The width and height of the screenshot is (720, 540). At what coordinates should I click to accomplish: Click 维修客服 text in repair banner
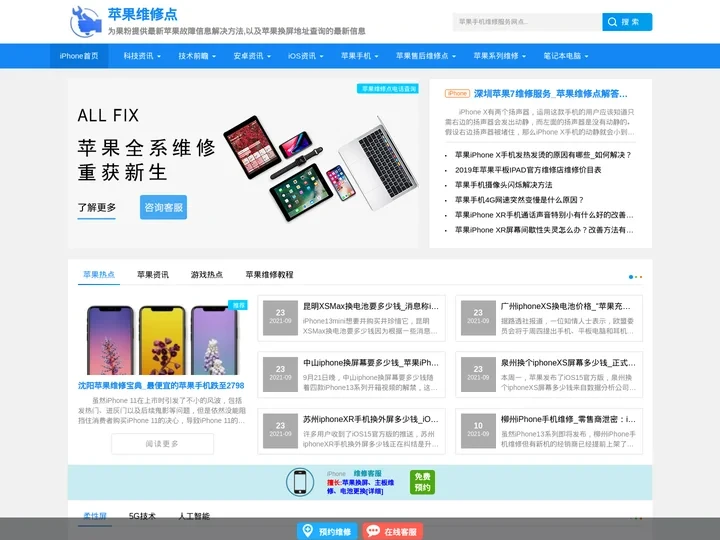[x=367, y=473]
